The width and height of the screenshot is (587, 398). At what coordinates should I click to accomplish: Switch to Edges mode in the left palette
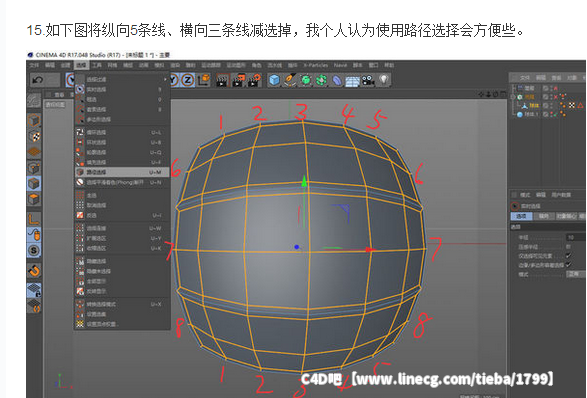click(34, 183)
